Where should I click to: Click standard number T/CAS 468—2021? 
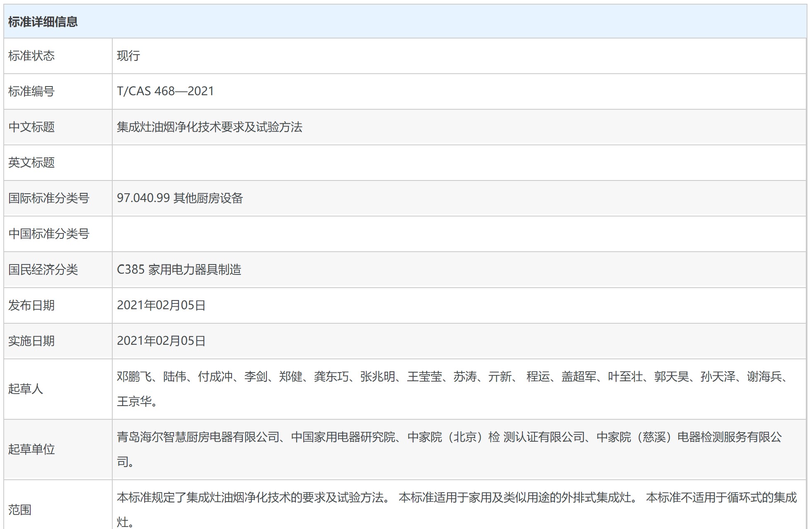pyautogui.click(x=165, y=91)
